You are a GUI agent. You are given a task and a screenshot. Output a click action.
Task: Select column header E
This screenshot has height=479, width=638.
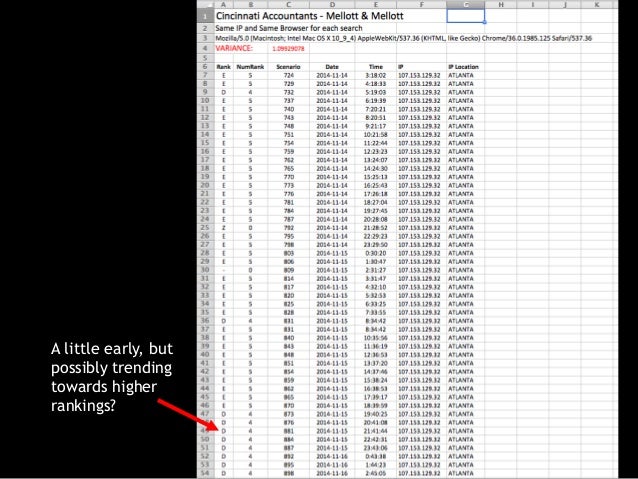click(x=376, y=4)
